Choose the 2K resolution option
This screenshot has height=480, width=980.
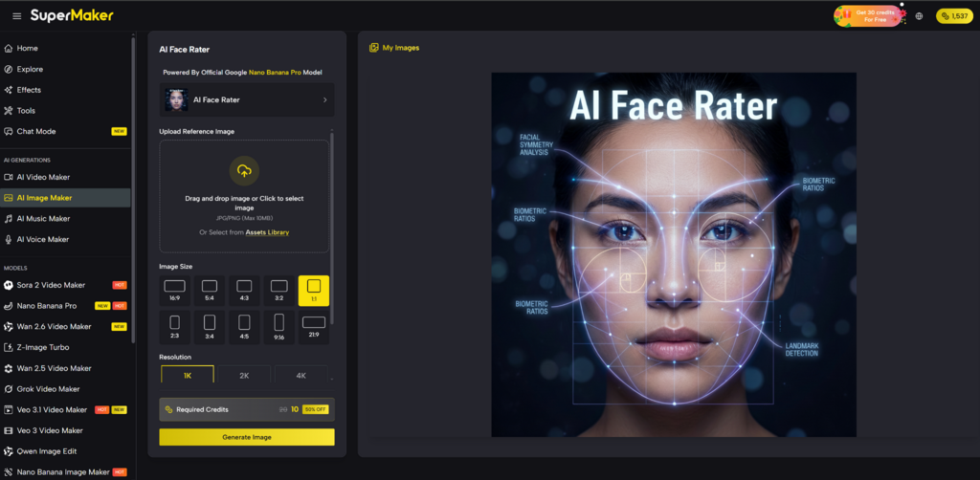(x=243, y=376)
